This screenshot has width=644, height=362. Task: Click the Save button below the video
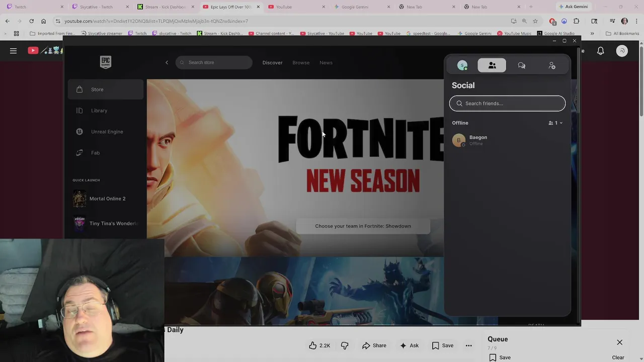tap(443, 345)
